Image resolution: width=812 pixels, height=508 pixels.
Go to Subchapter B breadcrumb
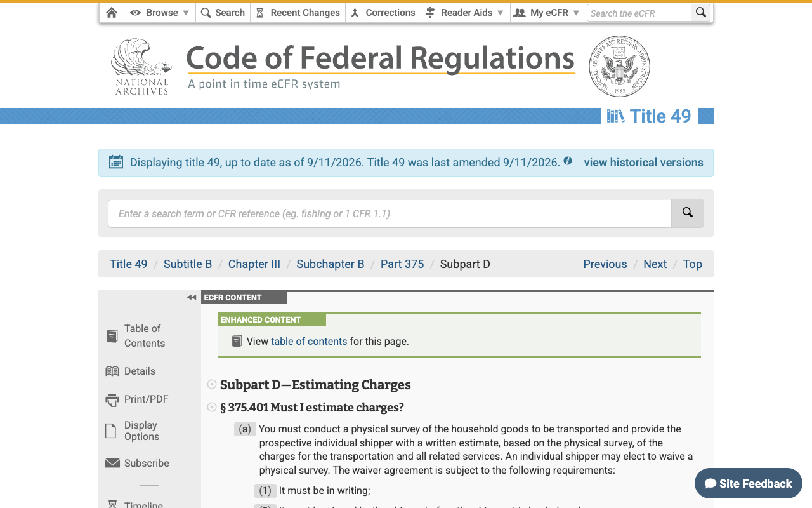[x=331, y=264]
